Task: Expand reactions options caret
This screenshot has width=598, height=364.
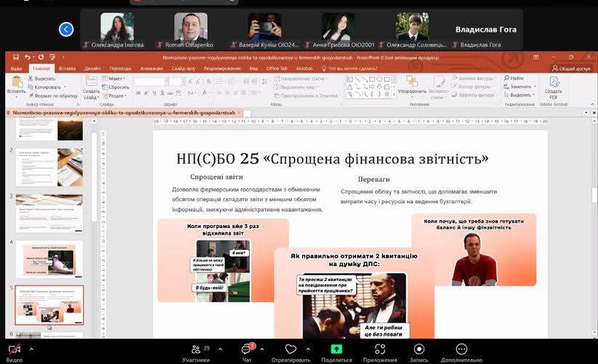Action: pyautogui.click(x=308, y=349)
